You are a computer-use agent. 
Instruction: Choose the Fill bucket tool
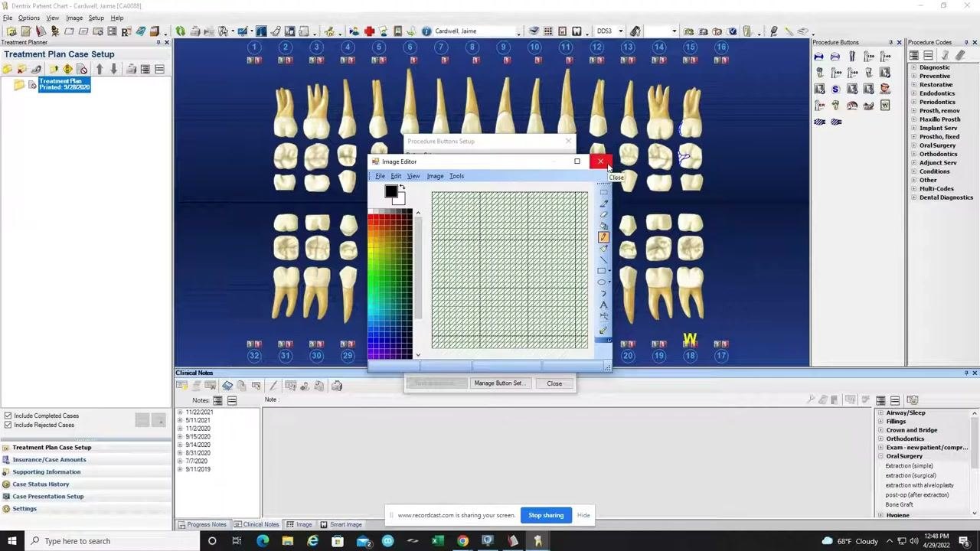click(x=603, y=226)
